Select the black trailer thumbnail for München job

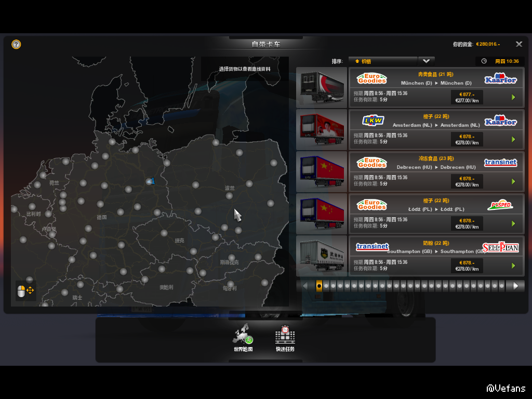pos(322,87)
